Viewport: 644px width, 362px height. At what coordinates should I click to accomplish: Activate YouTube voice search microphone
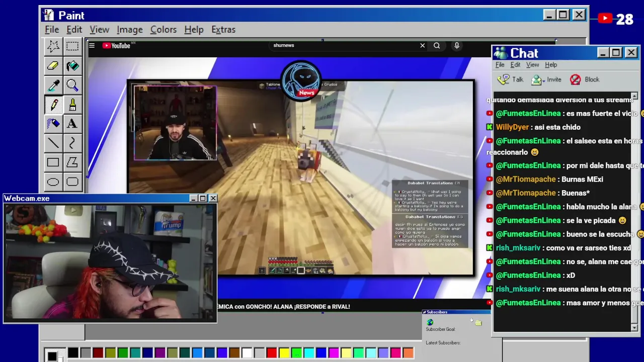457,46
